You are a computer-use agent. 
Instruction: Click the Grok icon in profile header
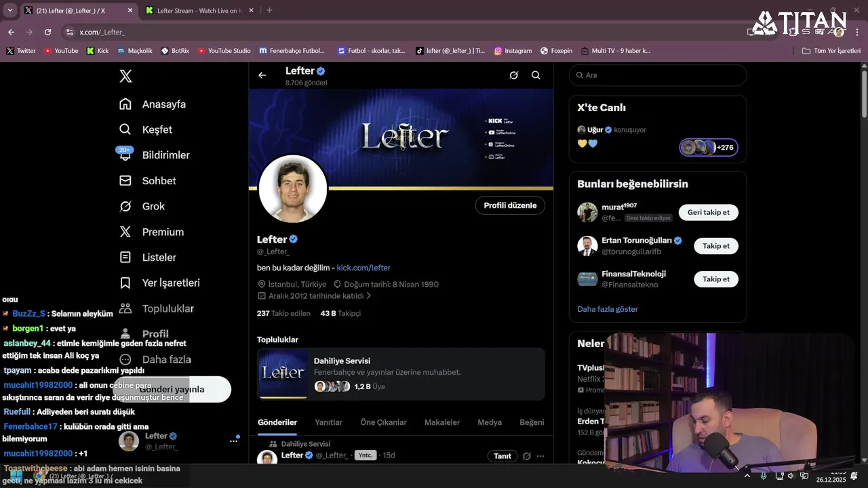(x=514, y=75)
